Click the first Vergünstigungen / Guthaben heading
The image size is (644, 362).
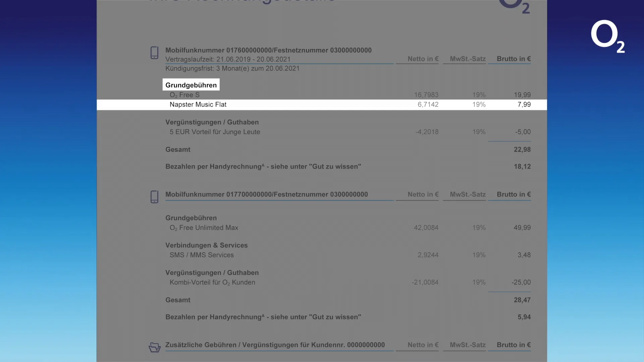[212, 122]
